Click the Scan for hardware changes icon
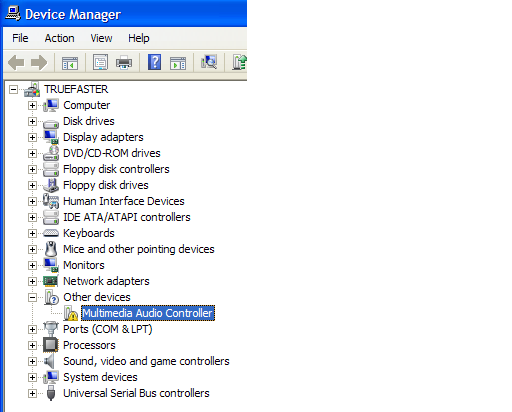 pos(209,62)
